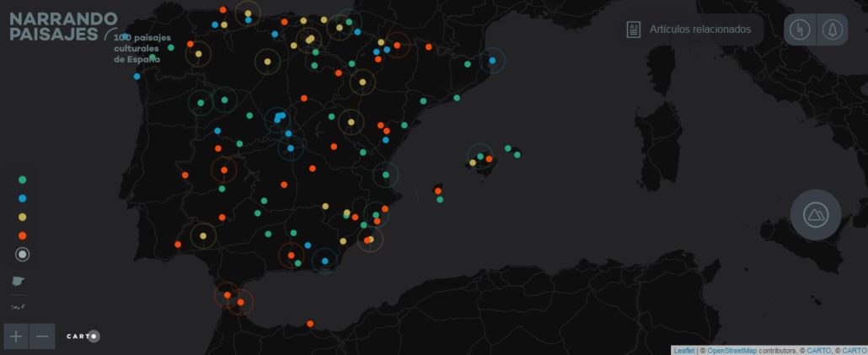Click the orange map marker on Ibiza
Viewport: 868px width, 355px height.
tap(438, 191)
